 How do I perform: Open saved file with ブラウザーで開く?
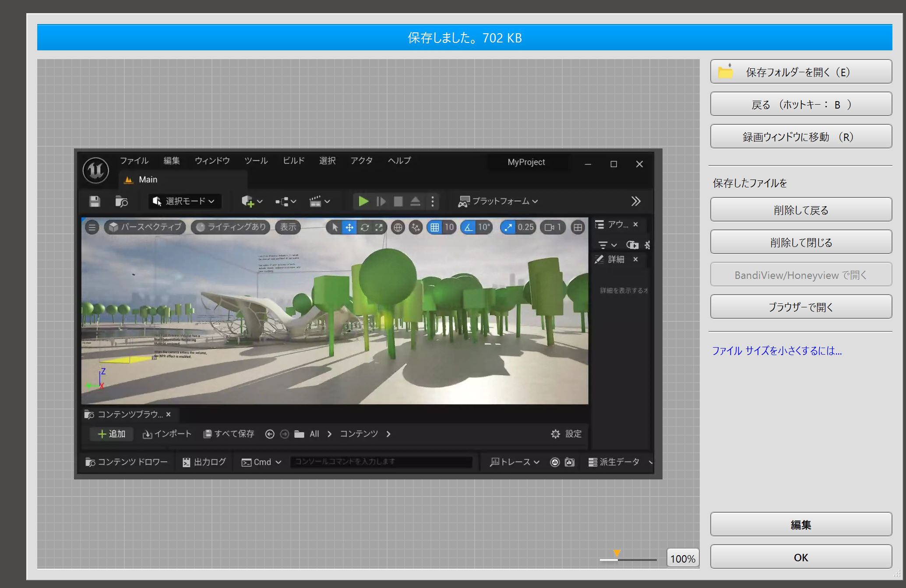click(x=800, y=306)
